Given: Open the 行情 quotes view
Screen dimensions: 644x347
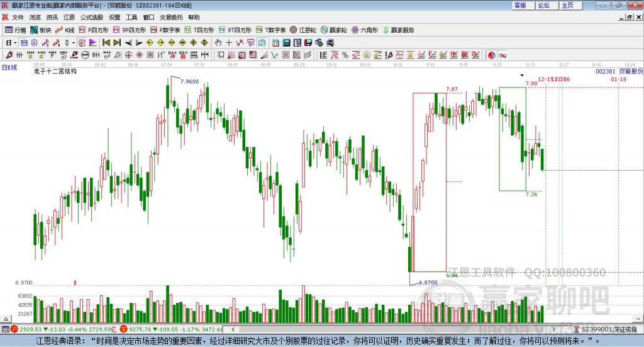Looking at the screenshot, I should pos(15,30).
